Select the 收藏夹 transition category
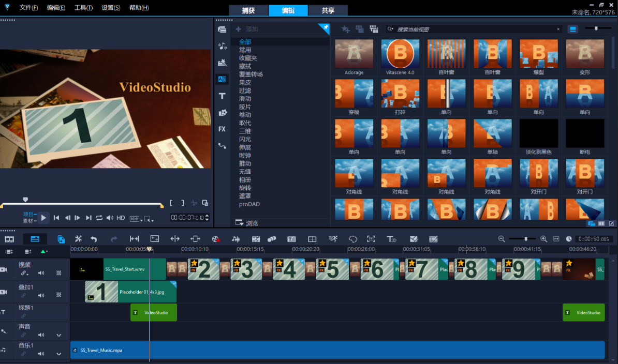Screen dimensions: 618x364 248,58
